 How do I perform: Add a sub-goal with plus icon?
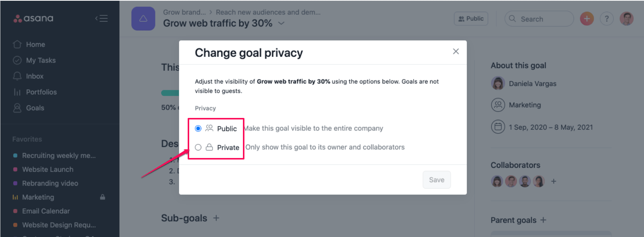[x=216, y=218]
